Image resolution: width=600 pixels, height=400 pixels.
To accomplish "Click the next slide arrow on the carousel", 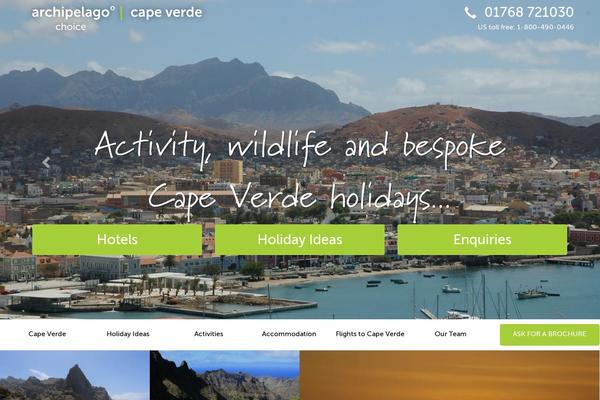I will click(x=554, y=162).
